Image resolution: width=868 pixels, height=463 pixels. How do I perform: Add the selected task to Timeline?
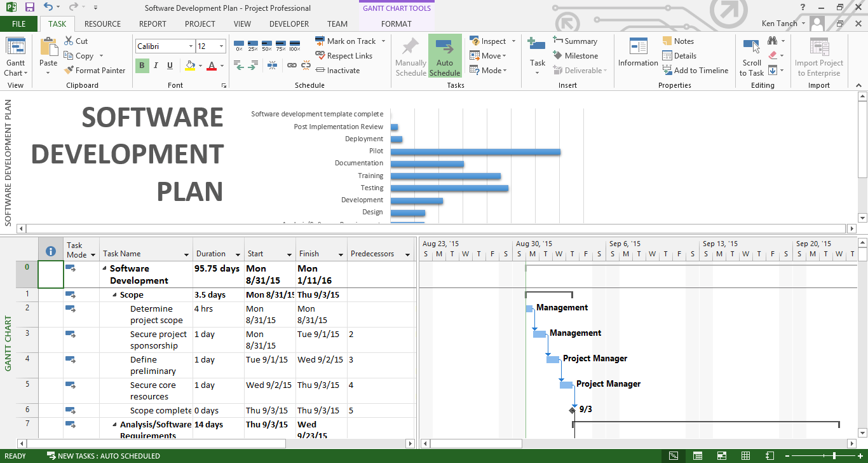(696, 70)
